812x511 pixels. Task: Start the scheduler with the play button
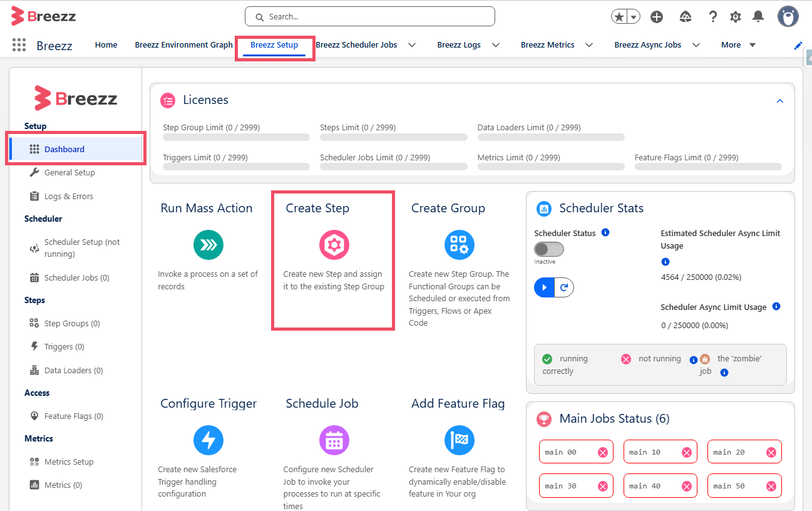click(544, 287)
